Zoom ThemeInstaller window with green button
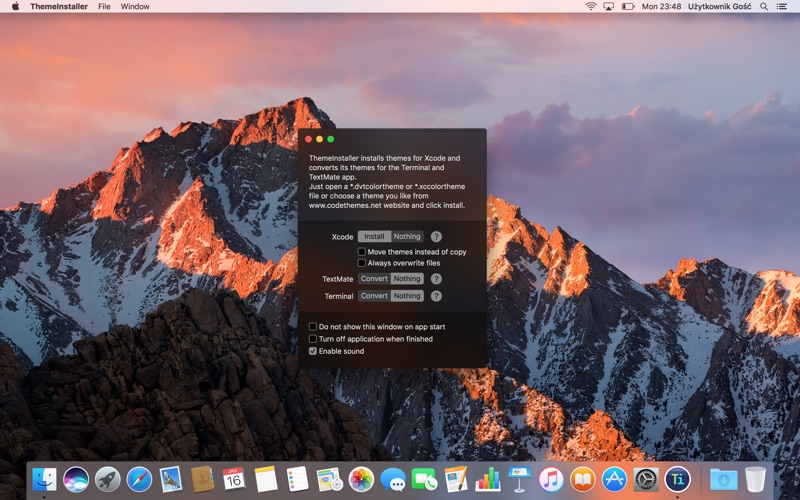 click(331, 139)
